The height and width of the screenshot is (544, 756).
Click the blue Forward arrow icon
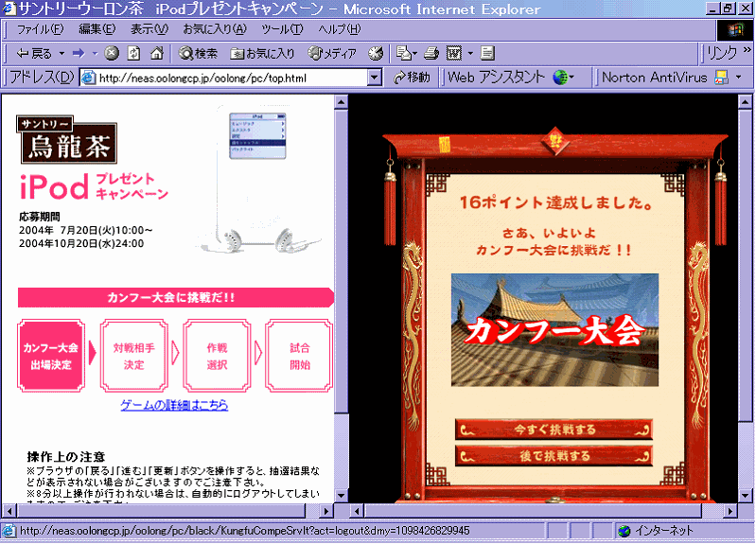pos(79,53)
